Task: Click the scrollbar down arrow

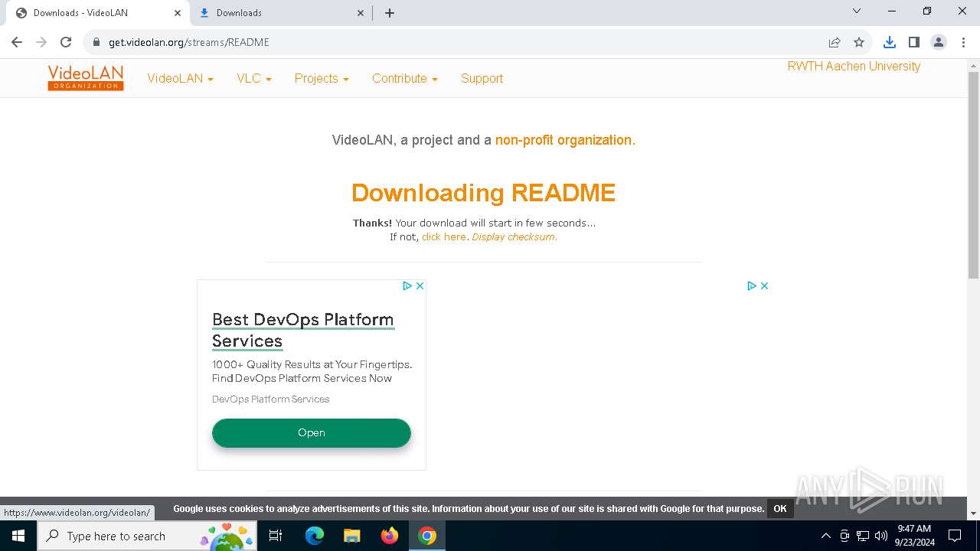Action: click(973, 514)
